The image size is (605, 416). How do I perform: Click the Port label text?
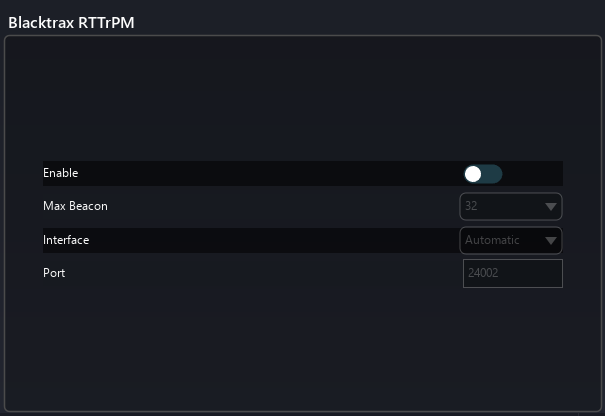[x=54, y=273]
